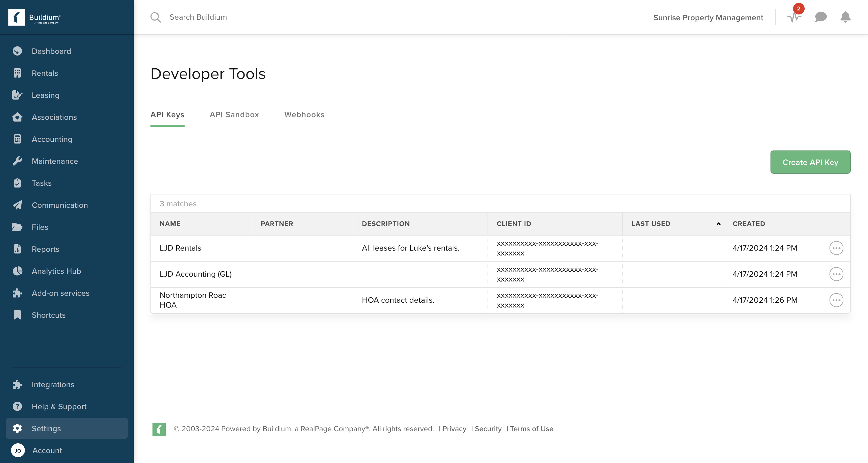Click the Files folder icon
Image resolution: width=868 pixels, height=463 pixels.
coord(17,227)
